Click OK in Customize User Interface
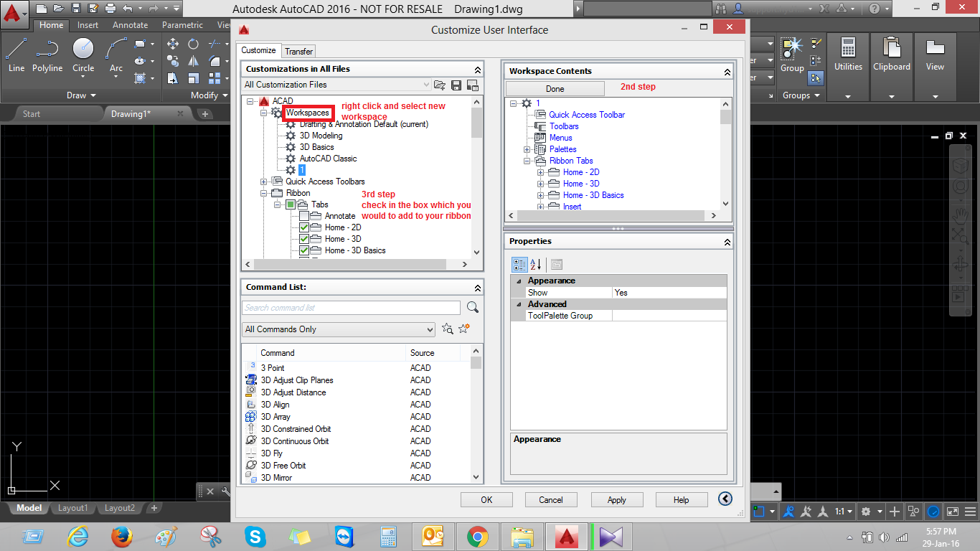The width and height of the screenshot is (980, 551). click(486, 500)
